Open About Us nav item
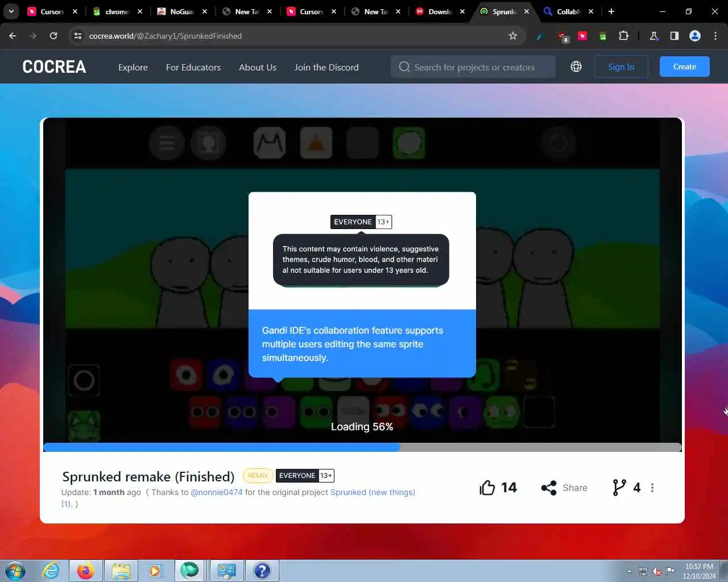The image size is (728, 582). (x=258, y=67)
